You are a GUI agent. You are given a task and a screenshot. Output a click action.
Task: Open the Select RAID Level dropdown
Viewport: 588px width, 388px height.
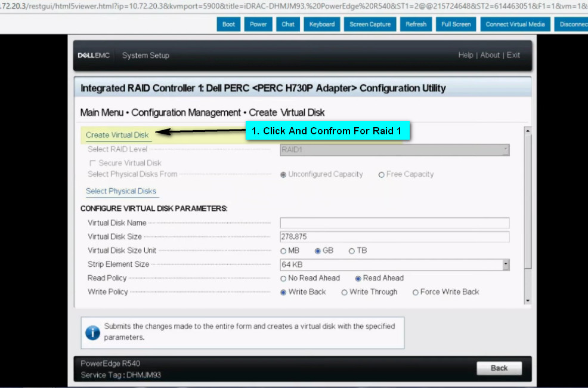[395, 150]
